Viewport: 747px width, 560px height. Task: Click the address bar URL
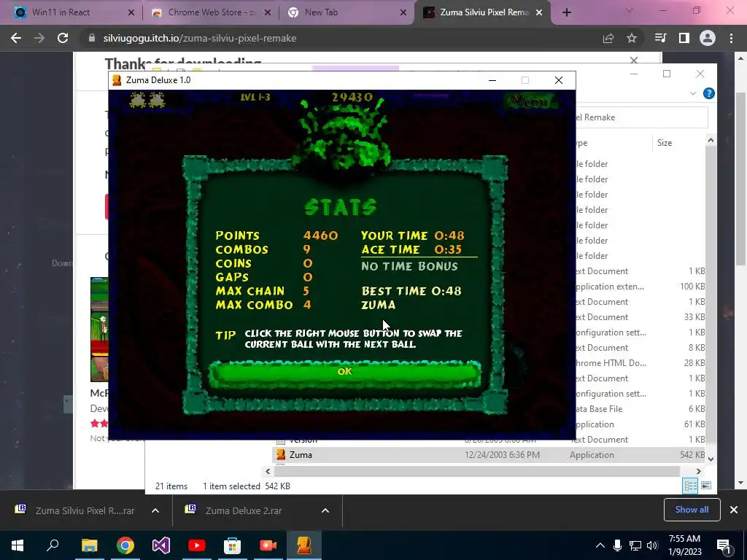tap(200, 38)
